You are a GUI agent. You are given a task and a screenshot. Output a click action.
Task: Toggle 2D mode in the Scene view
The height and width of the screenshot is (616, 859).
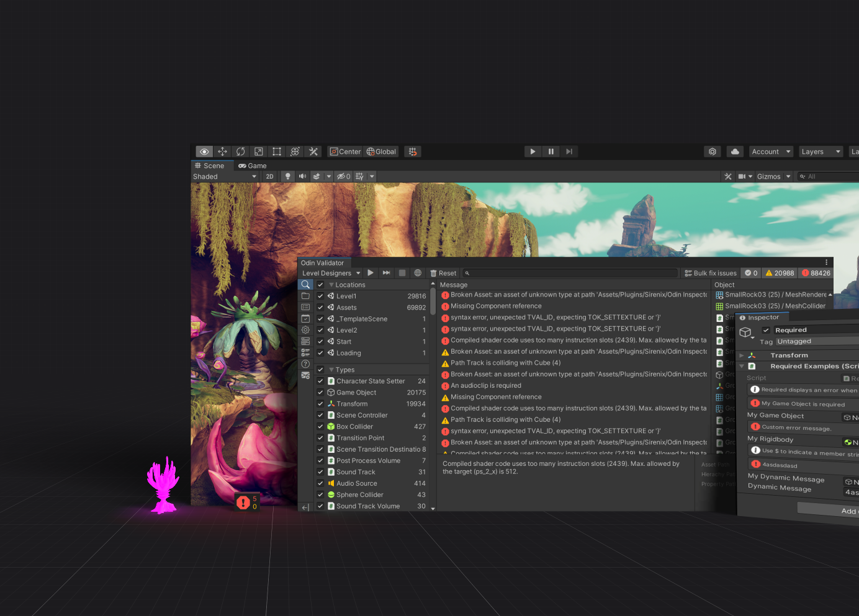pyautogui.click(x=270, y=176)
